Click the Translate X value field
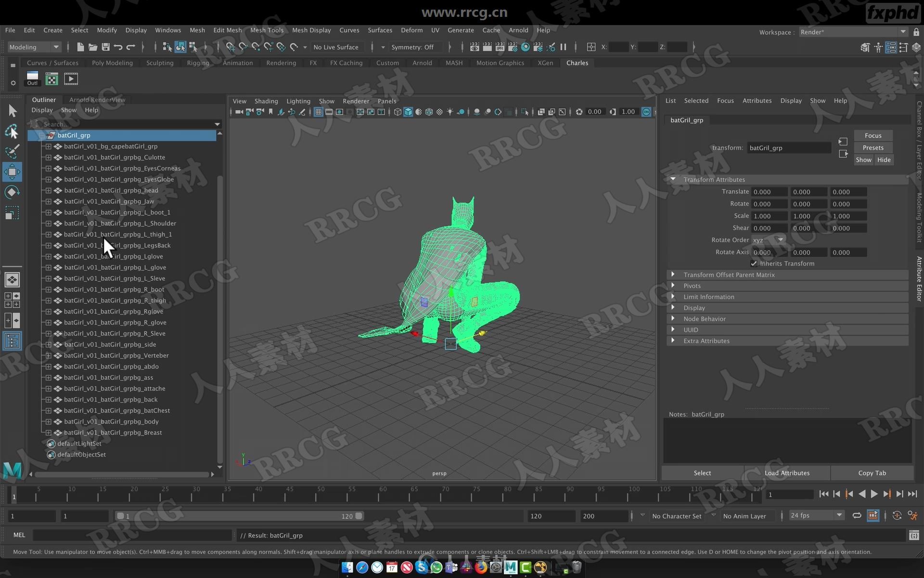The width and height of the screenshot is (924, 578). [770, 192]
